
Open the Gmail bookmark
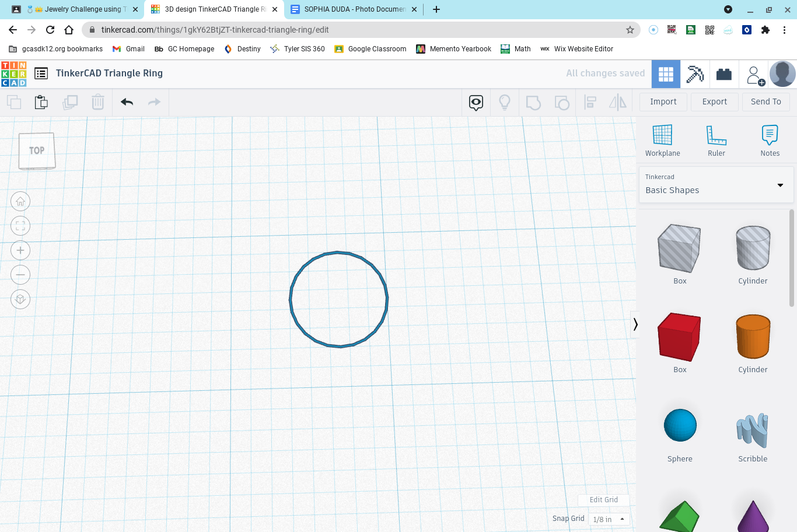coord(128,49)
